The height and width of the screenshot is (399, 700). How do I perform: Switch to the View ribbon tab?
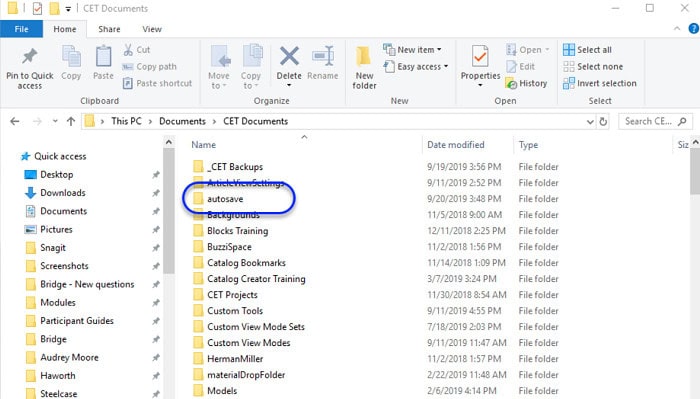tap(152, 29)
